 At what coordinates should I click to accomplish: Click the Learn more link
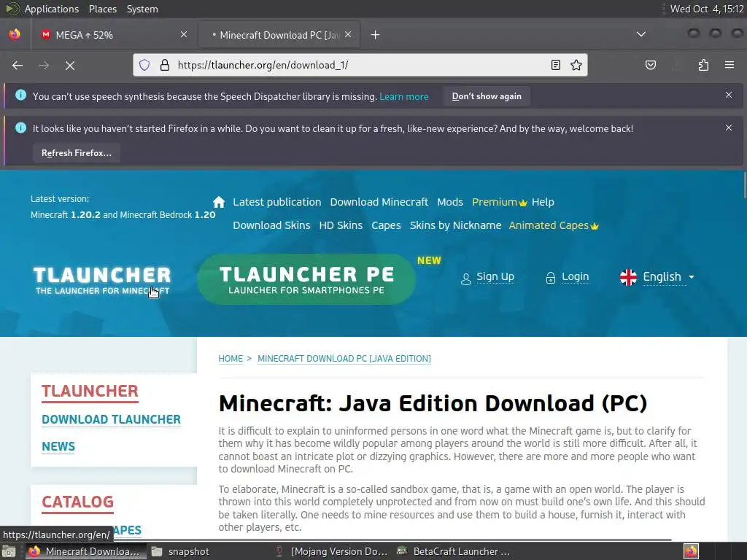point(404,96)
